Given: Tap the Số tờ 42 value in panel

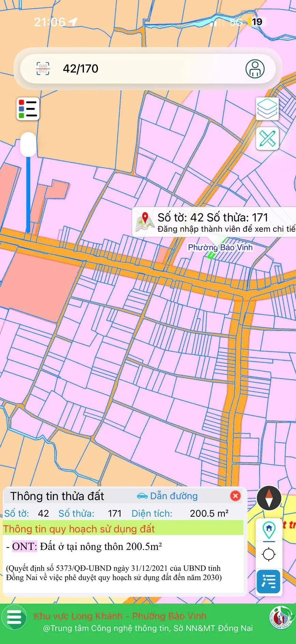Looking at the screenshot, I should [x=43, y=513].
